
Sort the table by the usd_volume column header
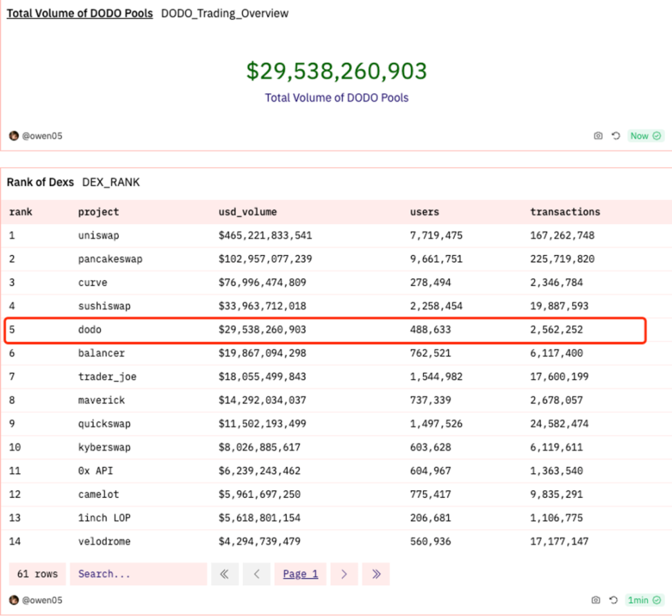point(248,212)
